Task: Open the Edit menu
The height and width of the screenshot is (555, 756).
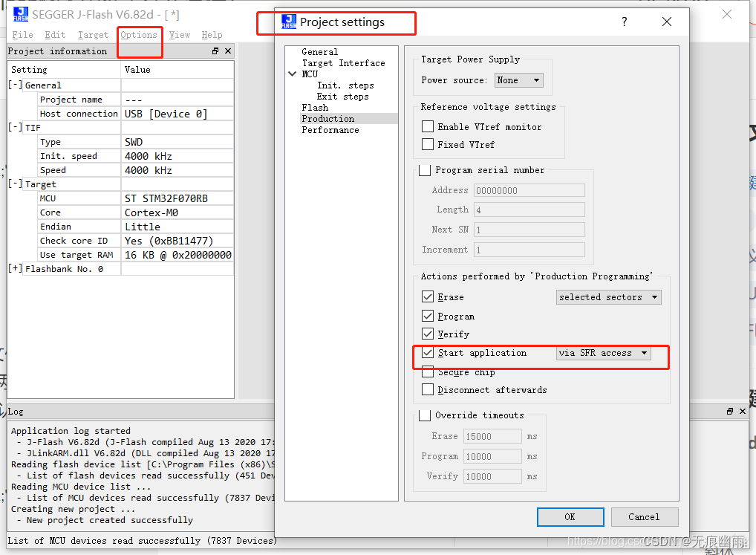Action: [x=55, y=35]
